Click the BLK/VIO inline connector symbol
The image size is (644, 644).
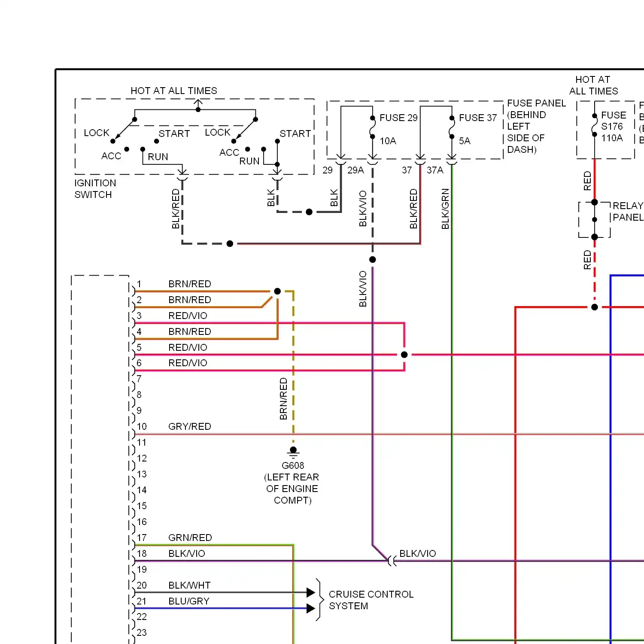coord(392,561)
